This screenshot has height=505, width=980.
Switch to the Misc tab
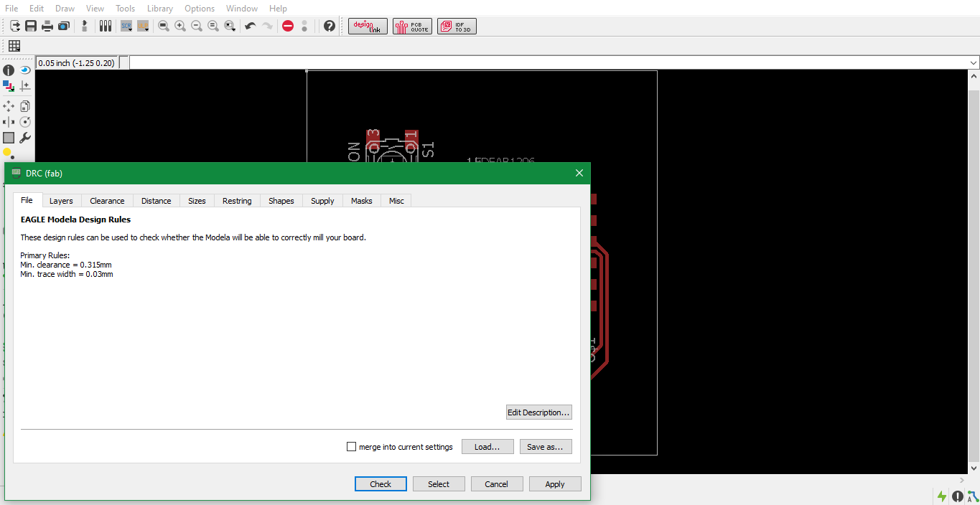pyautogui.click(x=396, y=201)
